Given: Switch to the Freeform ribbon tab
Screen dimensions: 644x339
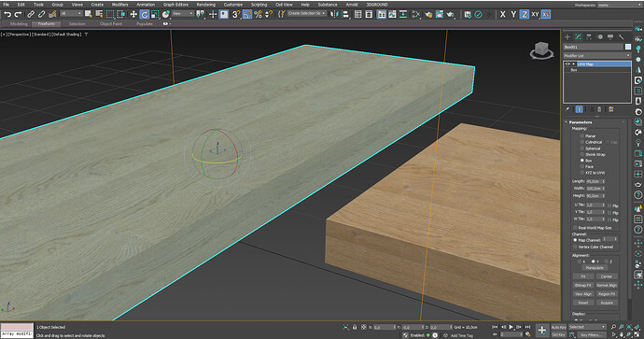Looking at the screenshot, I should 46,24.
